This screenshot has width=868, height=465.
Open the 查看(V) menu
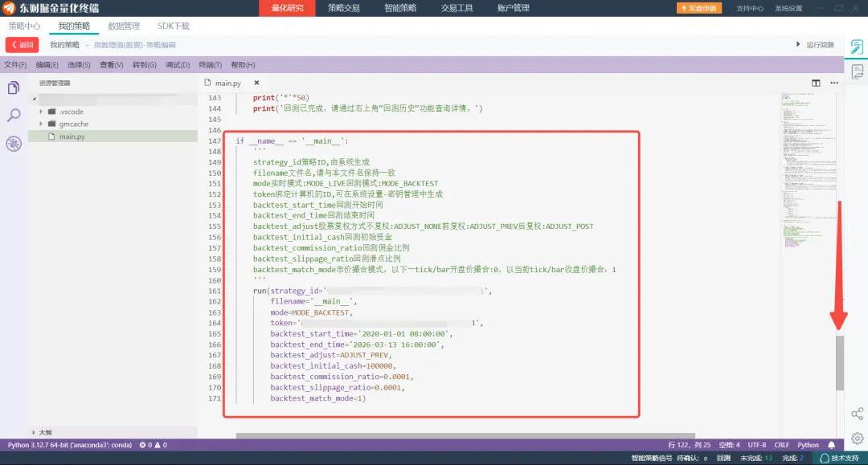[x=111, y=65]
